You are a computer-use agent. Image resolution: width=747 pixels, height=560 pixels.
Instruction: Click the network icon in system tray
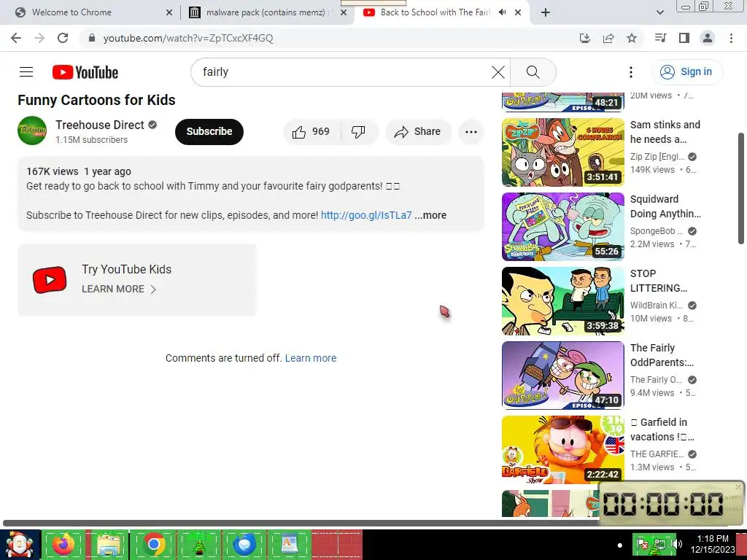659,544
